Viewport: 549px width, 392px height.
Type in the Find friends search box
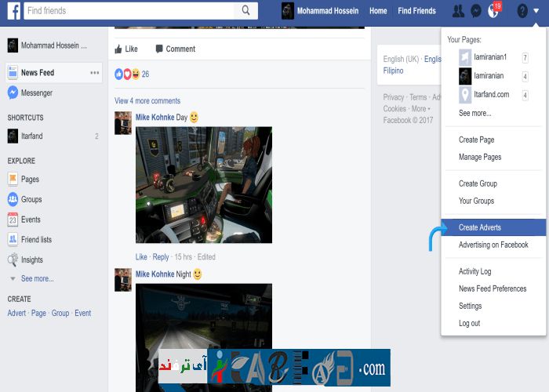coord(129,10)
